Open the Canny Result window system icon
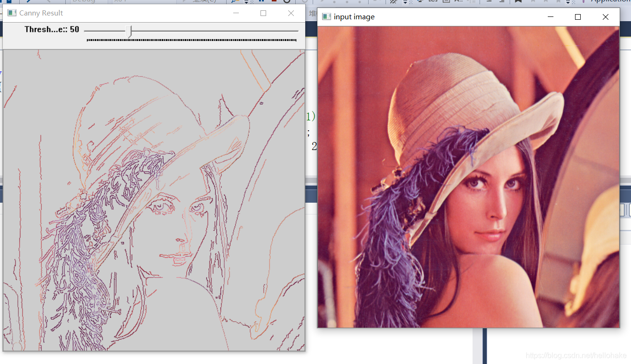The image size is (631, 364). [12, 13]
